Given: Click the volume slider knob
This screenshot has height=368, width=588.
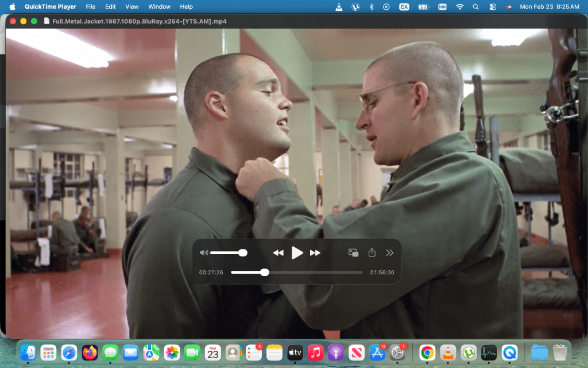Looking at the screenshot, I should [243, 252].
